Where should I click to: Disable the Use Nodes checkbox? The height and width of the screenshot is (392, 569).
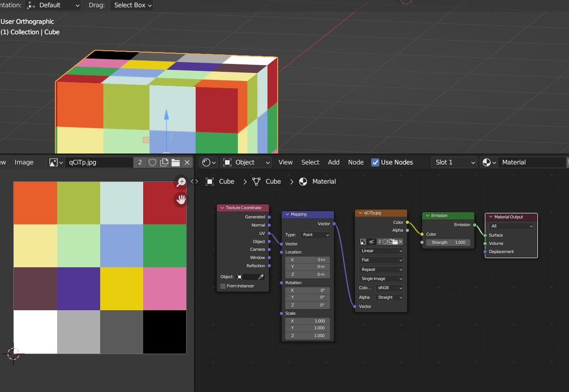click(376, 162)
